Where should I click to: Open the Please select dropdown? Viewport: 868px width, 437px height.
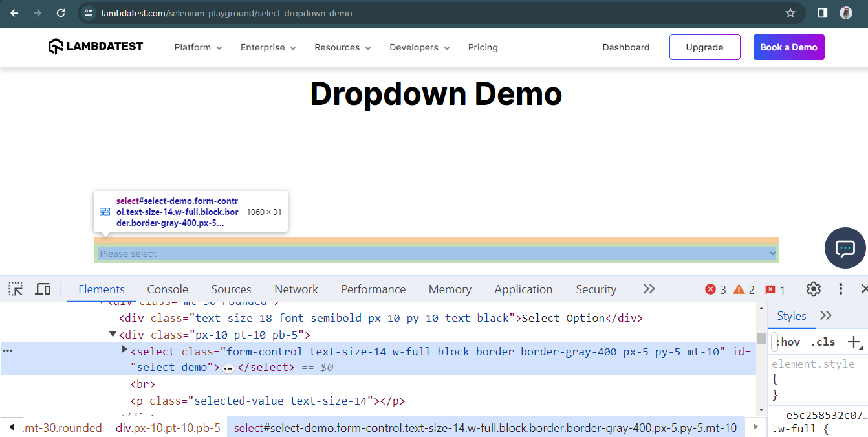(437, 254)
